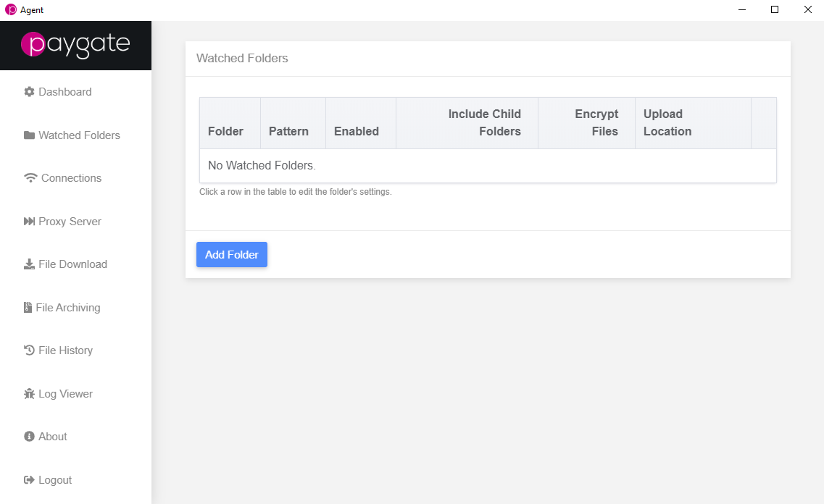Click the File Download arrow icon
The image size is (824, 504).
point(29,264)
